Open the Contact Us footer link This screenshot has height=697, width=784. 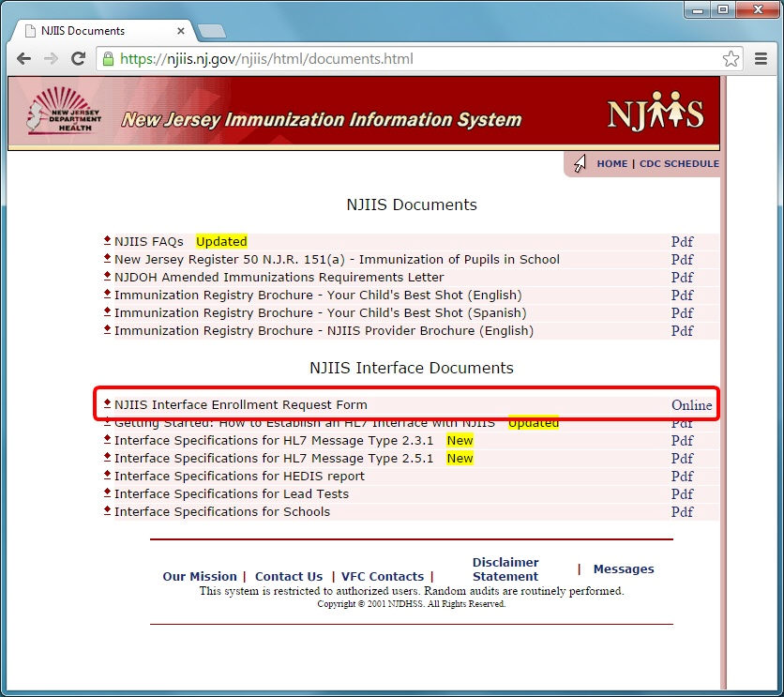coord(289,577)
